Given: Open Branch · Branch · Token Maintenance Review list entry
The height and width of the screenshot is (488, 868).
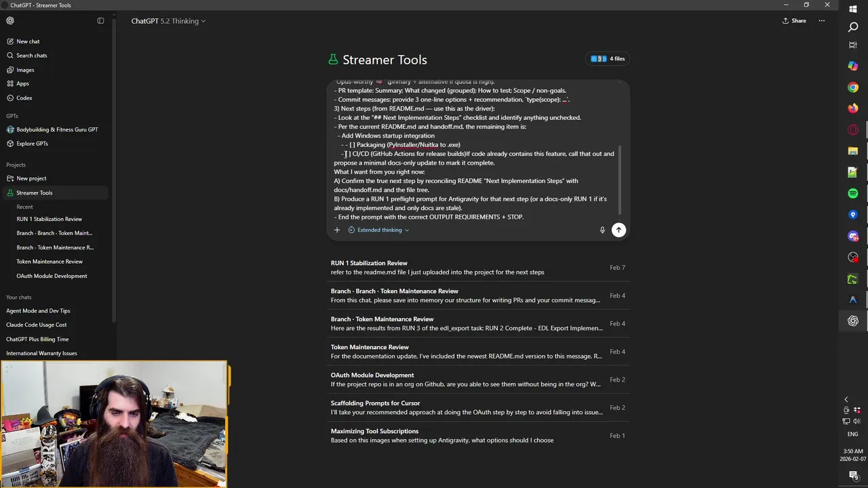Looking at the screenshot, I should coord(478,296).
